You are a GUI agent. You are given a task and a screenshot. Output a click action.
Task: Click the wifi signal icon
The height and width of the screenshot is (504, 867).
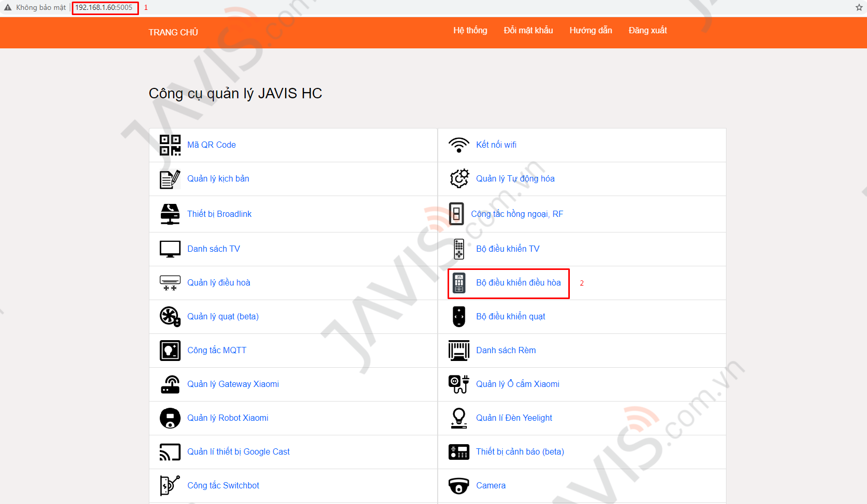[x=459, y=145]
